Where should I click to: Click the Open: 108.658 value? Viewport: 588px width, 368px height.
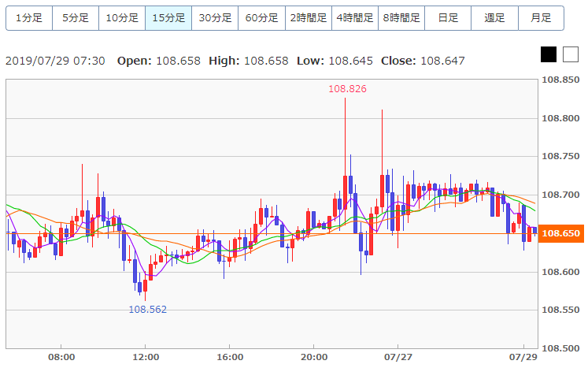pos(159,61)
